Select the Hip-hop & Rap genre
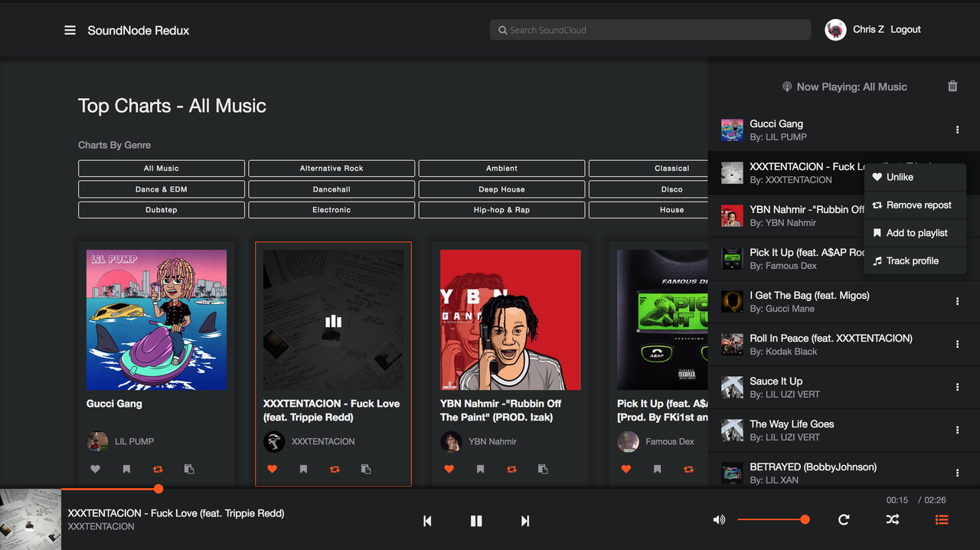This screenshot has width=980, height=550. pyautogui.click(x=501, y=210)
